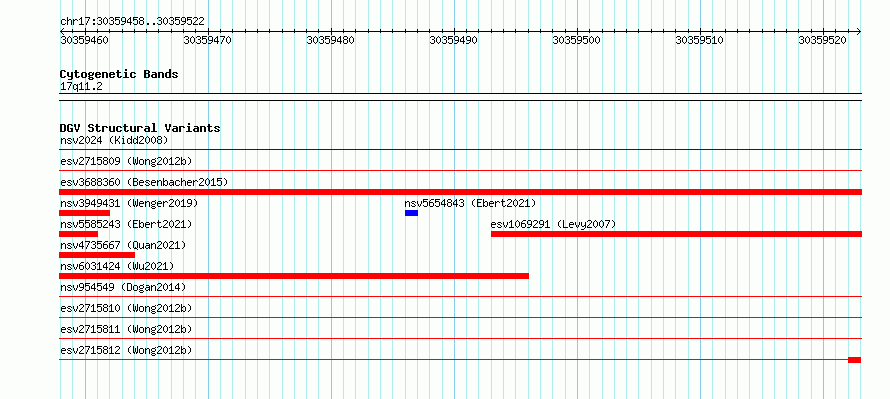
Task: Click the 30359500 ruler position label
Action: tap(576, 40)
